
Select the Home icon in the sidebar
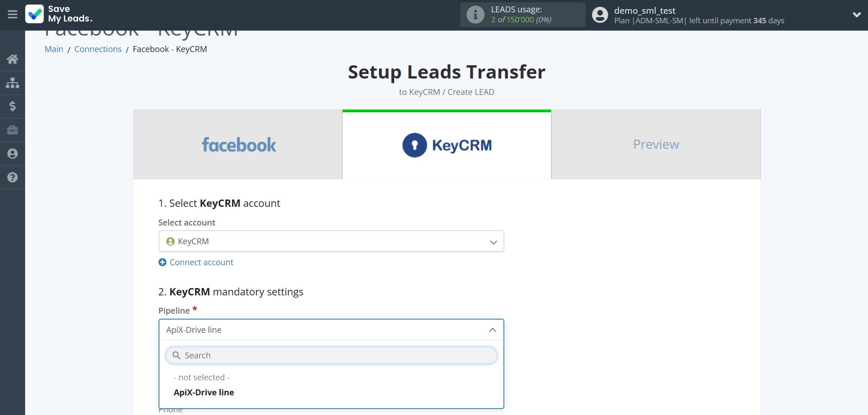pyautogui.click(x=12, y=59)
